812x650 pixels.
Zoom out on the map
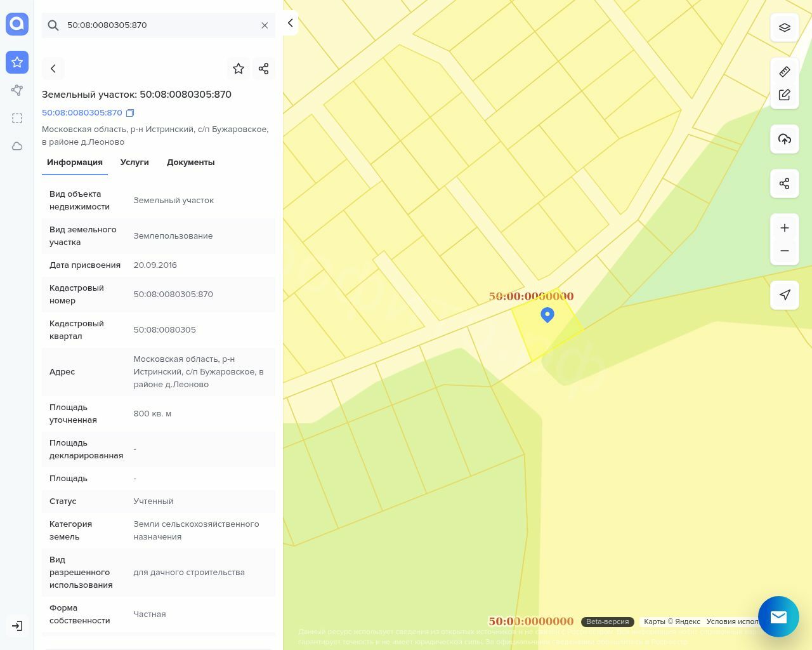click(784, 251)
